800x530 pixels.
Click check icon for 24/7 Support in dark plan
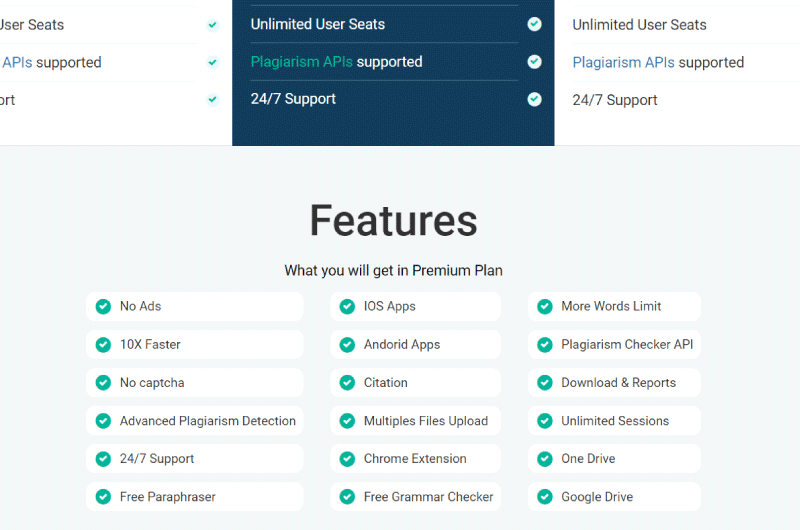(534, 99)
